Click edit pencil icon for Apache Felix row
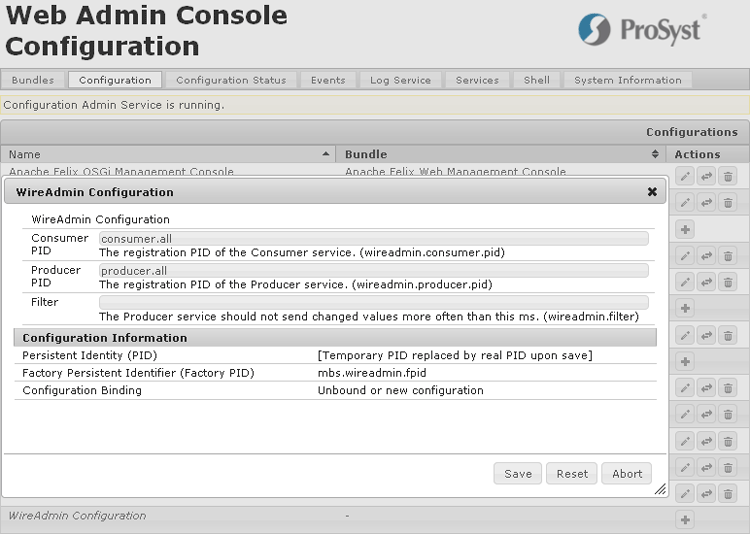Image resolution: width=750 pixels, height=534 pixels. [x=685, y=176]
